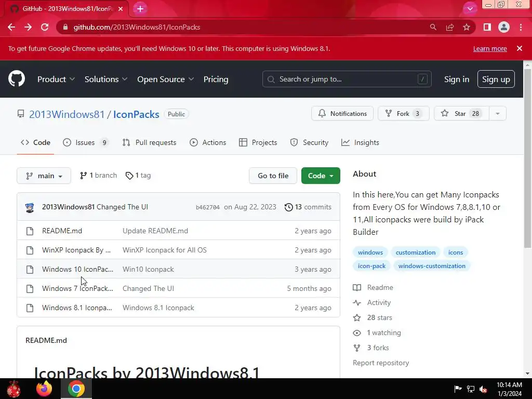Screen dimensions: 532x399
Task: Open the Pricing page
Action: (216, 79)
